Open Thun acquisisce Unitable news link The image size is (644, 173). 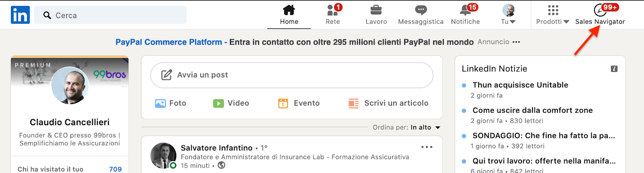tap(520, 85)
